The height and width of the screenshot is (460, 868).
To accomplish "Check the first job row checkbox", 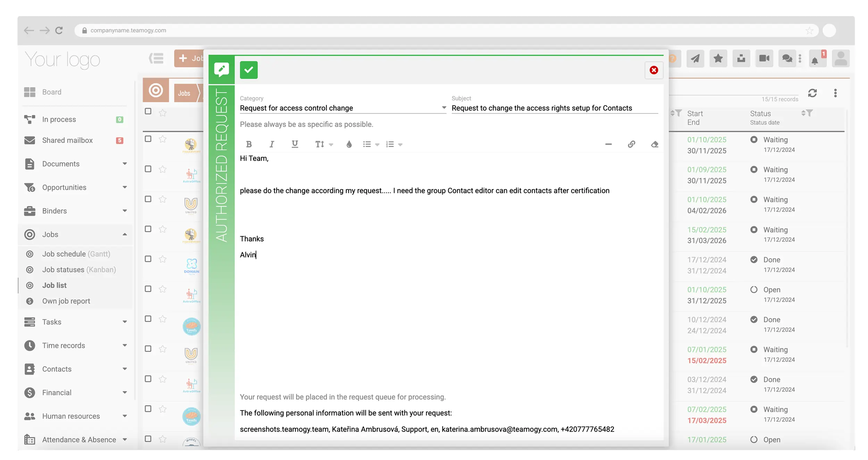I will [148, 139].
